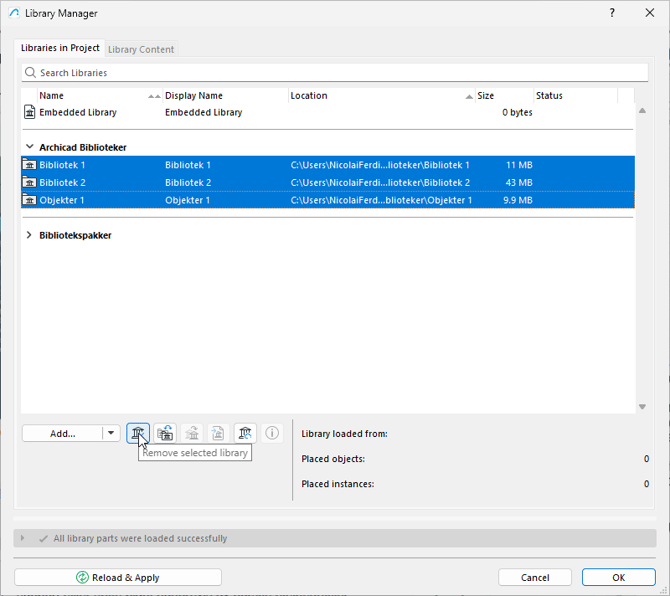670x596 pixels.
Task: Click the Objekter 1 library icon
Action: pyautogui.click(x=30, y=200)
